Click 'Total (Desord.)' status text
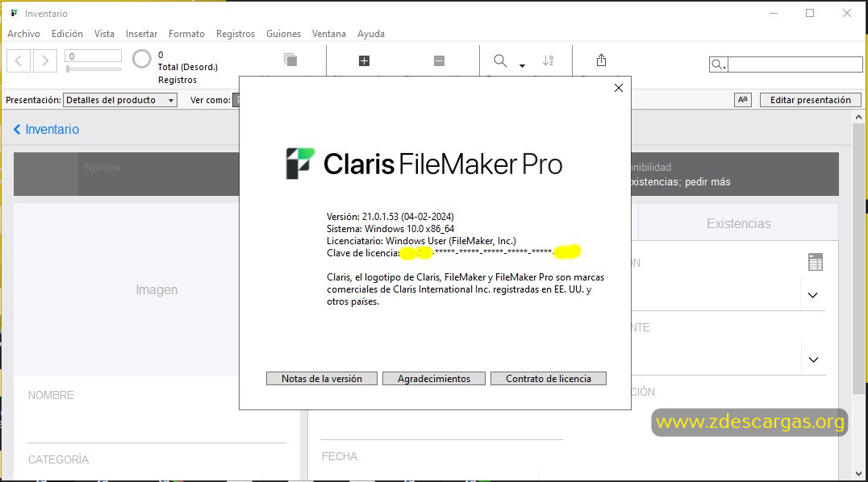Image resolution: width=868 pixels, height=482 pixels. click(x=188, y=67)
